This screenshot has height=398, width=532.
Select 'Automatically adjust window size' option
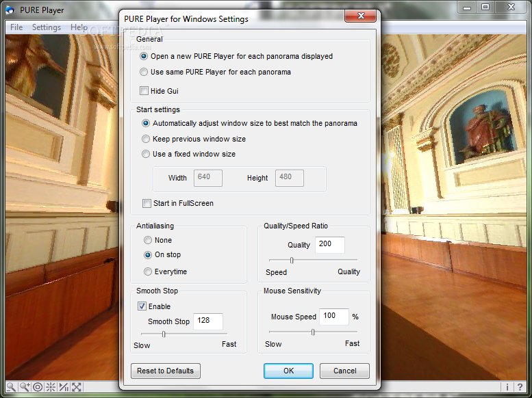pyautogui.click(x=146, y=123)
